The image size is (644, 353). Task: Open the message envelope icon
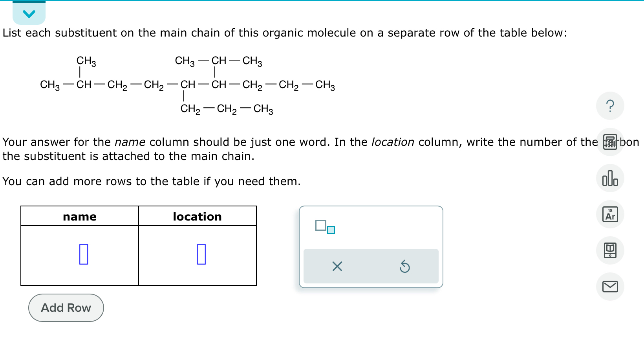click(610, 287)
